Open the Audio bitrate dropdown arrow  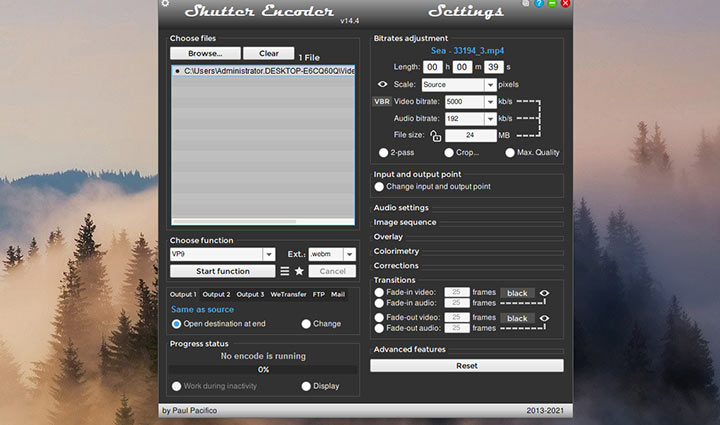[490, 119]
